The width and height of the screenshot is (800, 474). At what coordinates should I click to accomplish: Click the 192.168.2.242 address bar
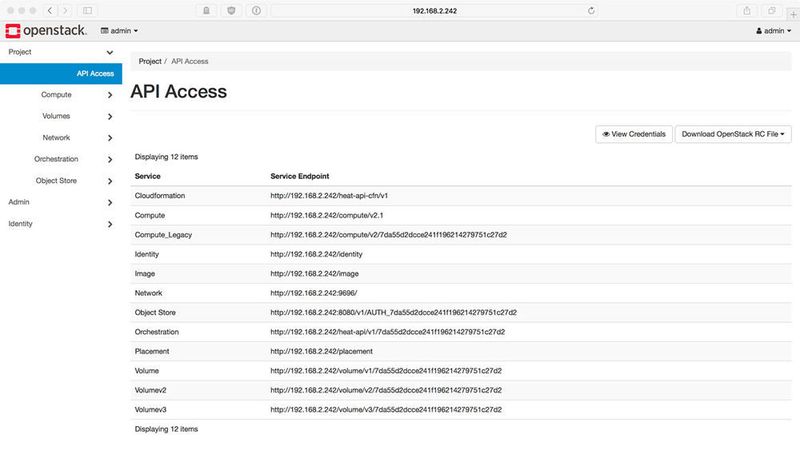[434, 10]
